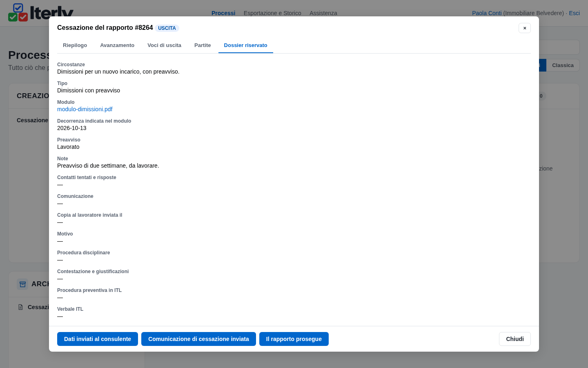Confirm Comunicazione di cessazione inviata
This screenshot has height=368, width=588.
point(198,339)
